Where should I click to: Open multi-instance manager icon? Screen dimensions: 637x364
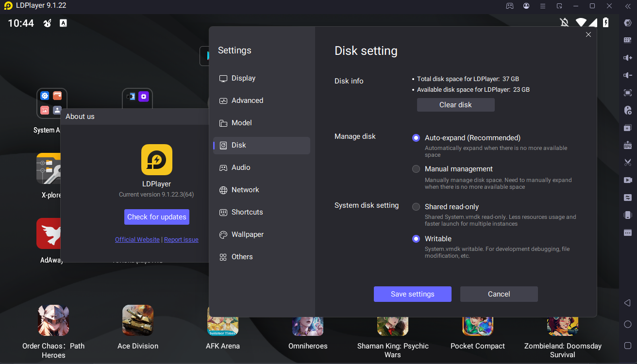coord(627,128)
